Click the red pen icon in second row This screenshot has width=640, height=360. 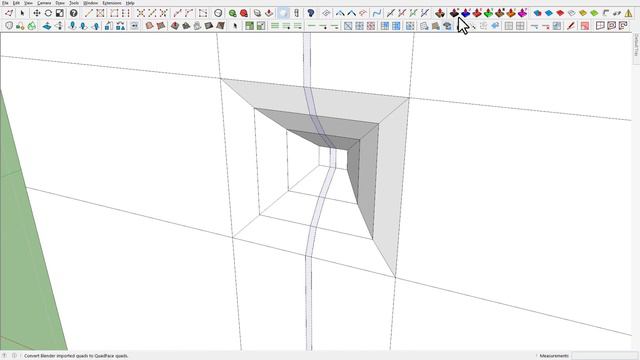click(x=571, y=26)
